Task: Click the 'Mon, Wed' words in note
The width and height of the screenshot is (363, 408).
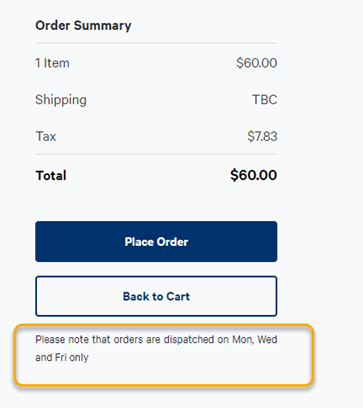Action: click(x=255, y=340)
